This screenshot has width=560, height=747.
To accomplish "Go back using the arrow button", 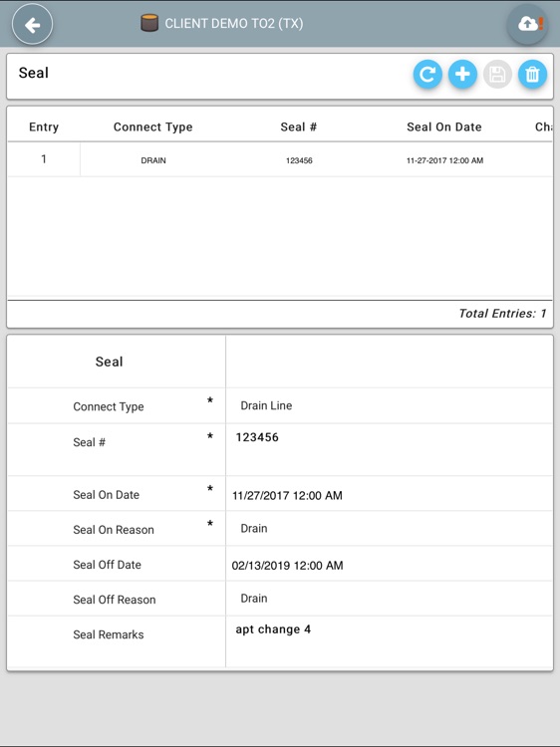I will [32, 25].
